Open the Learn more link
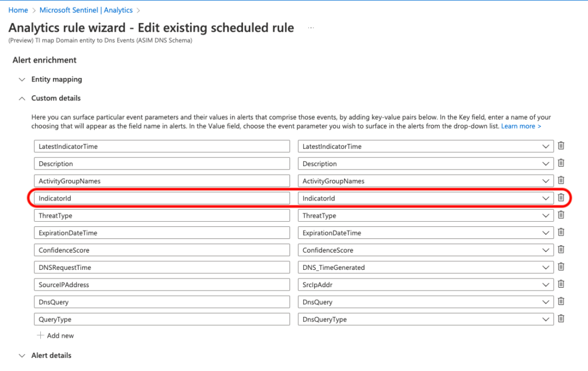The image size is (588, 371). click(x=521, y=126)
